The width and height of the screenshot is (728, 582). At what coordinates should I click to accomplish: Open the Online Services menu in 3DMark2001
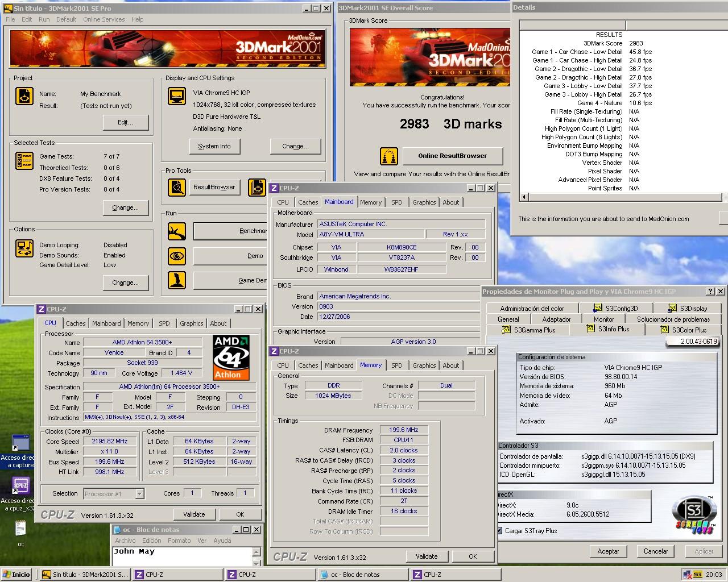[104, 19]
